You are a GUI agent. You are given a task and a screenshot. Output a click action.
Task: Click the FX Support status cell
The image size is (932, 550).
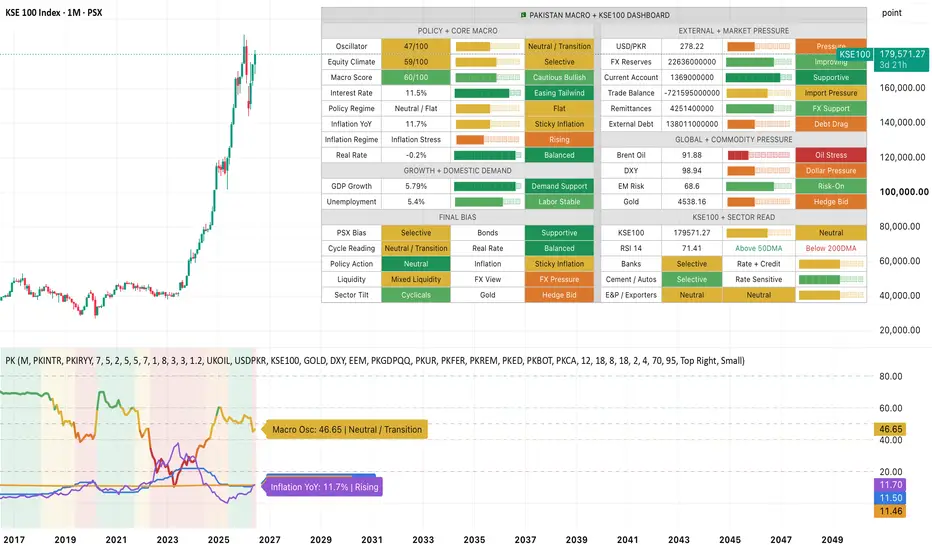(x=831, y=108)
